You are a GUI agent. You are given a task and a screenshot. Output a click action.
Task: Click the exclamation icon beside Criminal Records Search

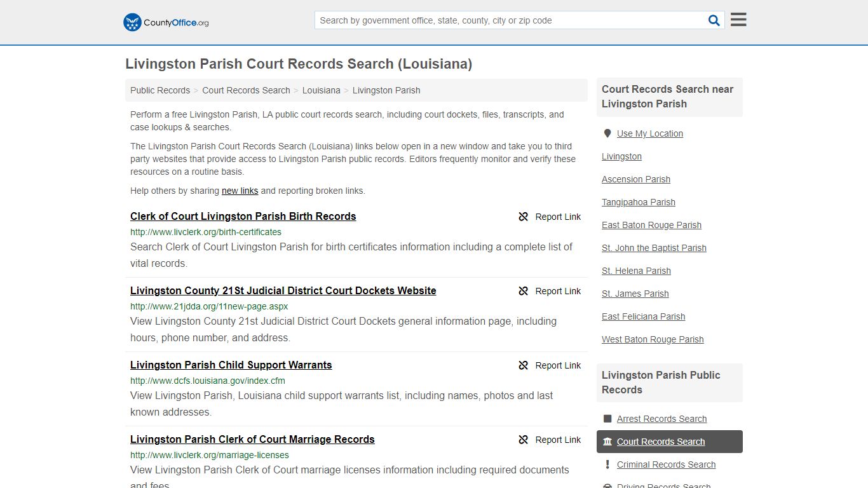[x=607, y=464]
